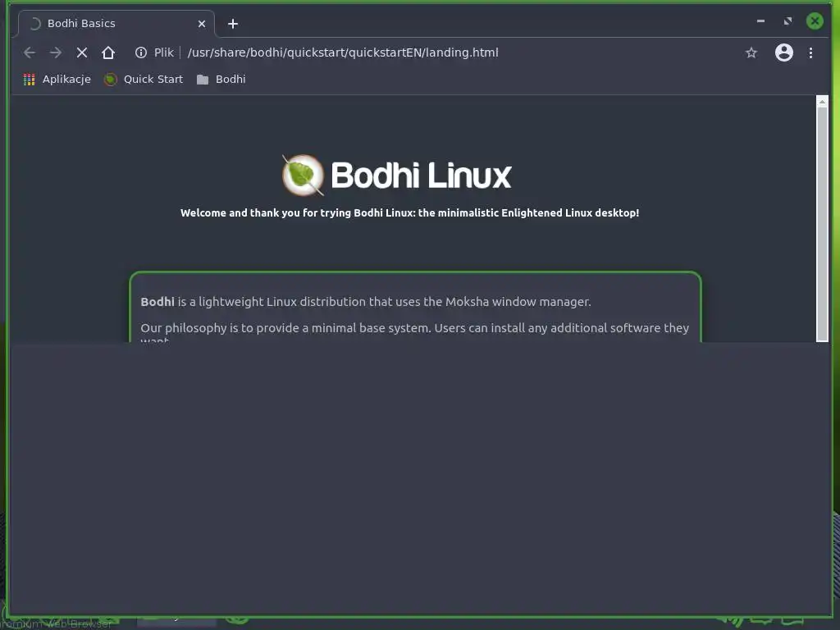The height and width of the screenshot is (630, 840).
Task: Click the Bodhi Linux leaf logo
Action: tap(303, 176)
